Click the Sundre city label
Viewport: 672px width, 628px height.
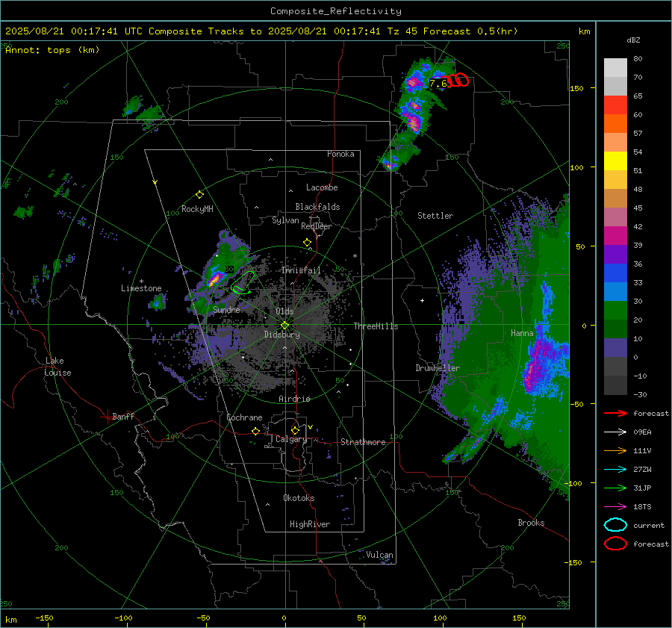tap(226, 310)
